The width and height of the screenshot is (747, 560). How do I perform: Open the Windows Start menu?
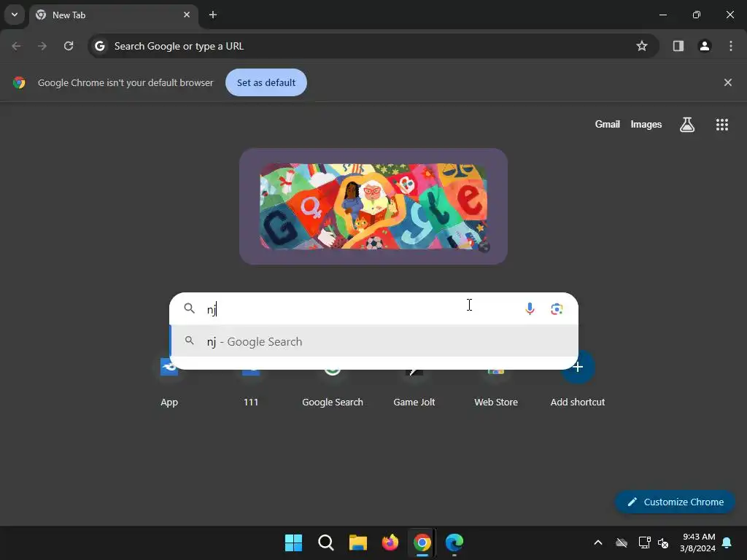293,542
